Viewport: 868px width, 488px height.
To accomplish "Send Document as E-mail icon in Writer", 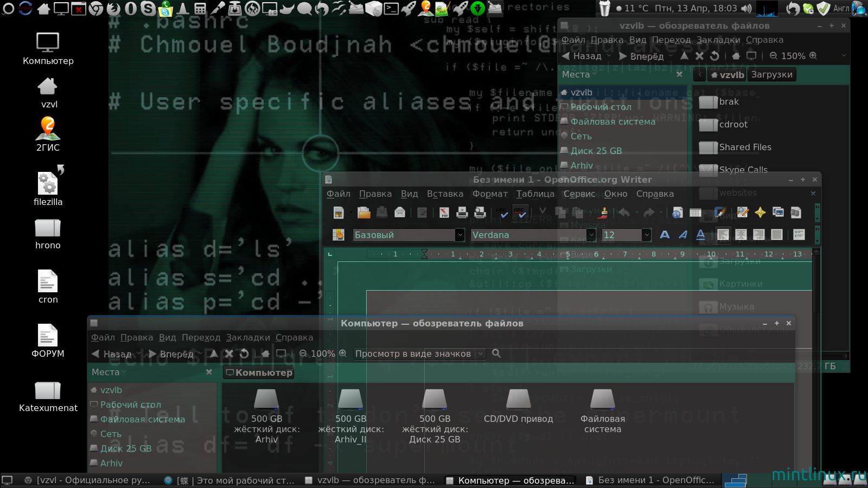I will pyautogui.click(x=400, y=213).
